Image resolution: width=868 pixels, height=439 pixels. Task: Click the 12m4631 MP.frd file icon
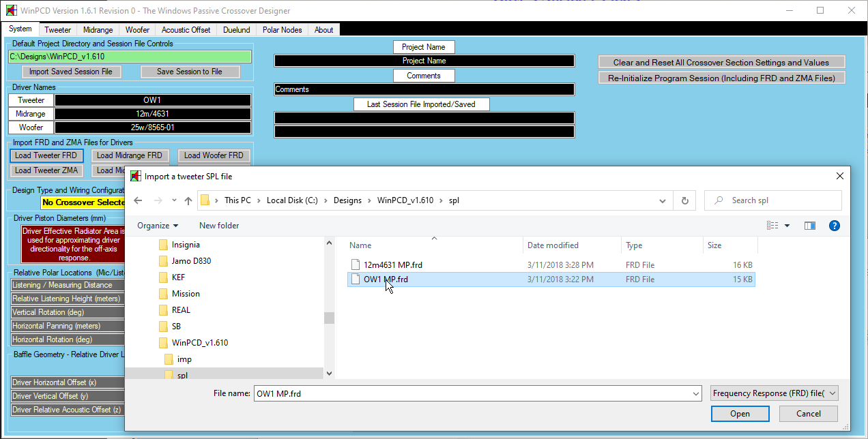pos(355,264)
